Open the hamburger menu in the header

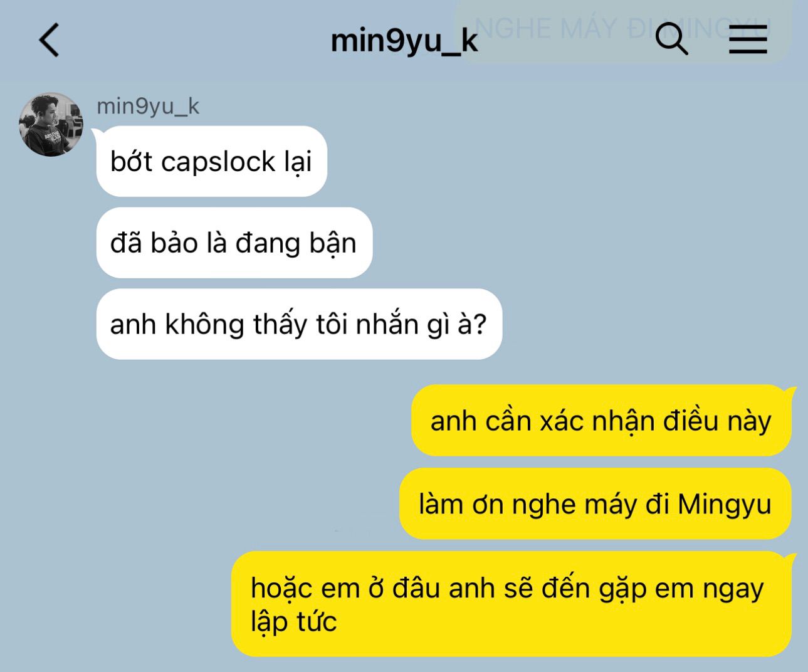click(x=748, y=39)
